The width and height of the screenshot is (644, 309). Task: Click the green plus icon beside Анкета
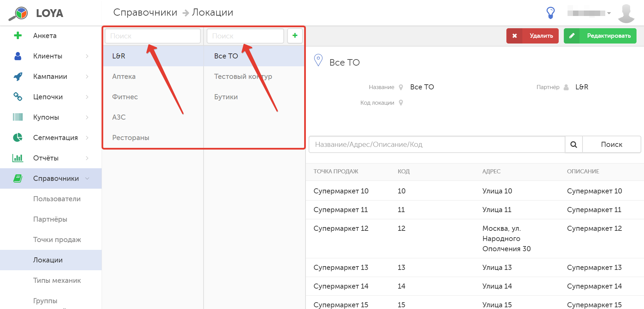(x=18, y=35)
